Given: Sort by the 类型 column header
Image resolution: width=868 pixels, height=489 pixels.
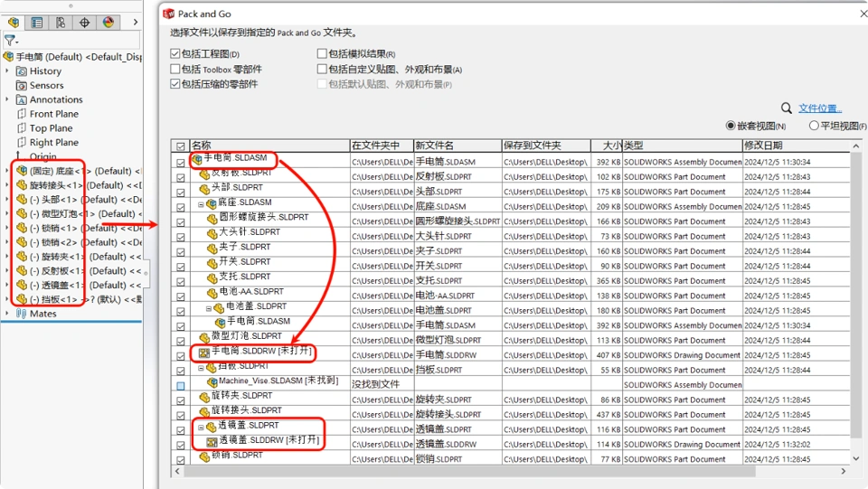Looking at the screenshot, I should [x=682, y=146].
